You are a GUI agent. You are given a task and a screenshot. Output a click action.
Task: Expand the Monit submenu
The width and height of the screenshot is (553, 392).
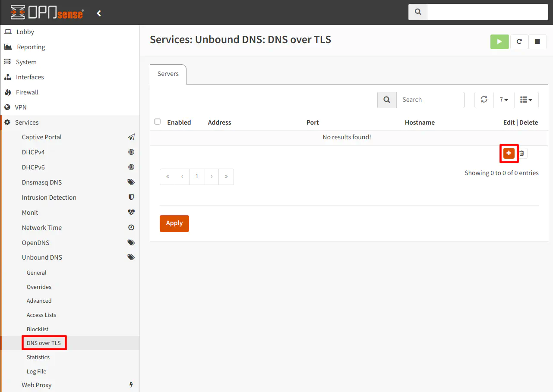tap(30, 213)
